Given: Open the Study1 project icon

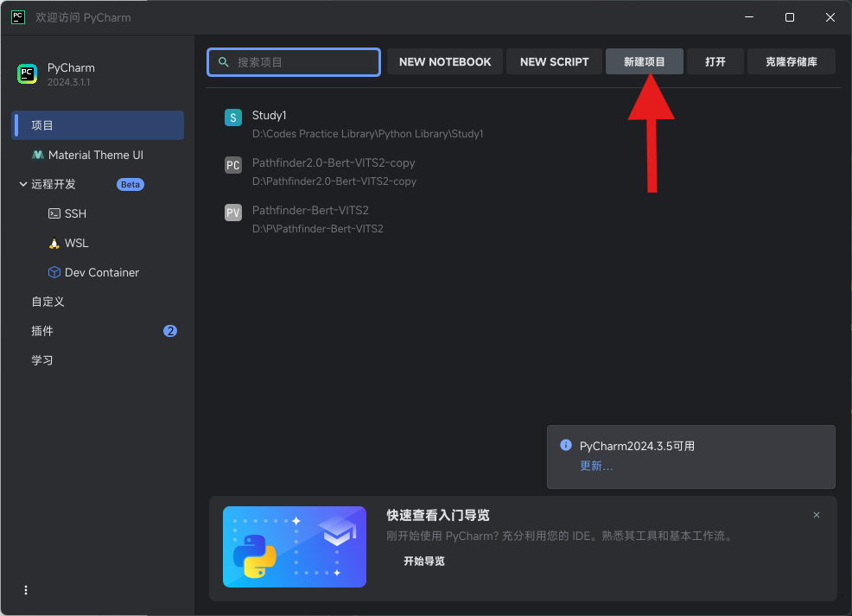Looking at the screenshot, I should tap(233, 117).
